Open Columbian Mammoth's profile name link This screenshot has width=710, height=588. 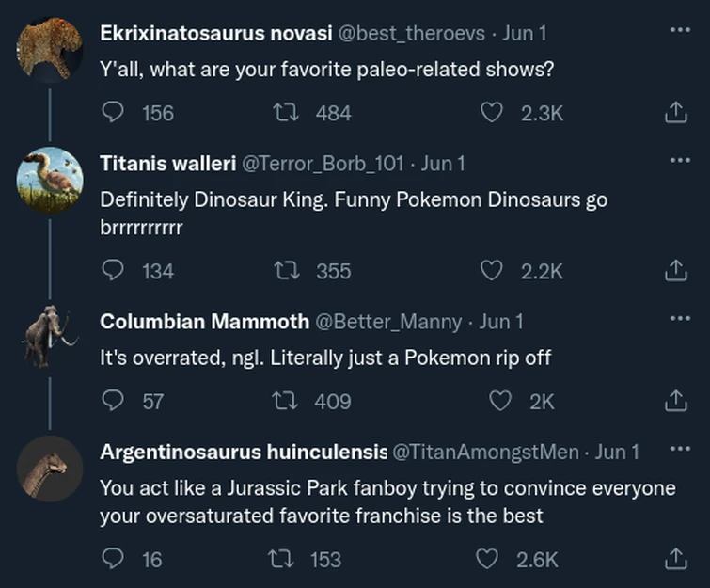(204, 322)
